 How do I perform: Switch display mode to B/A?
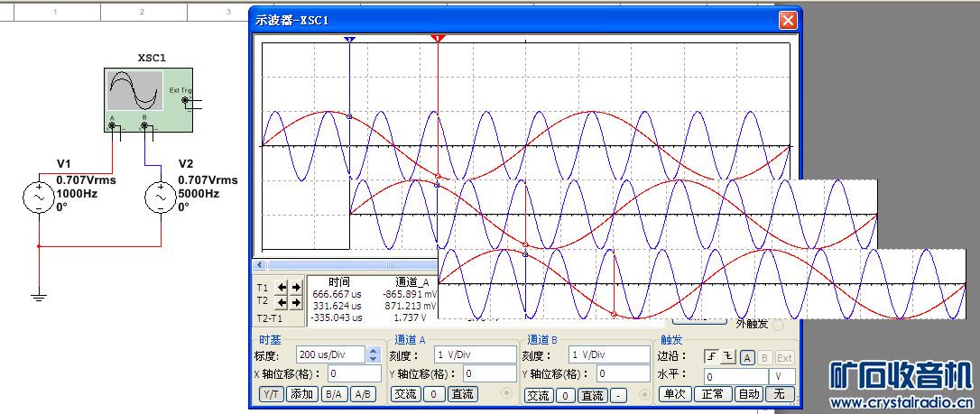click(x=333, y=395)
